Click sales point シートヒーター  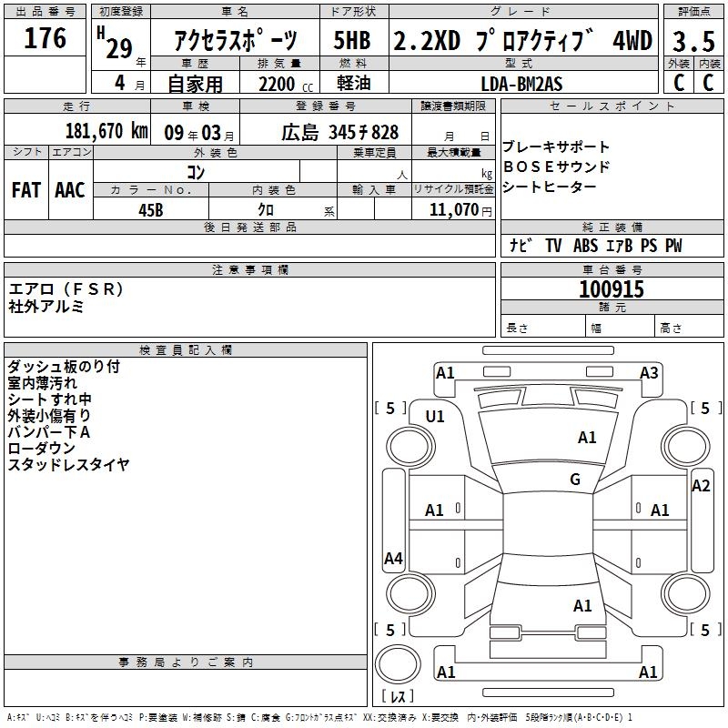(550, 187)
